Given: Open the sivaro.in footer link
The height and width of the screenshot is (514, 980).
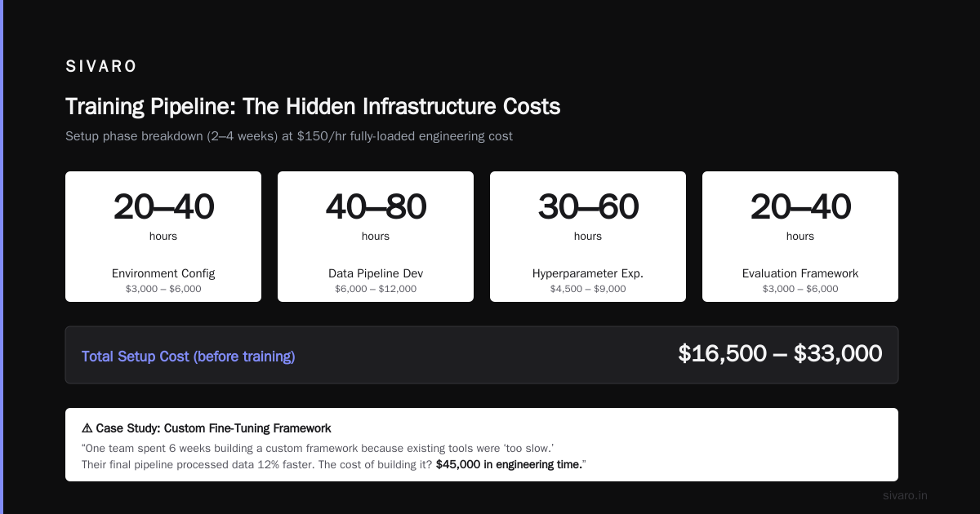Looking at the screenshot, I should coord(905,495).
